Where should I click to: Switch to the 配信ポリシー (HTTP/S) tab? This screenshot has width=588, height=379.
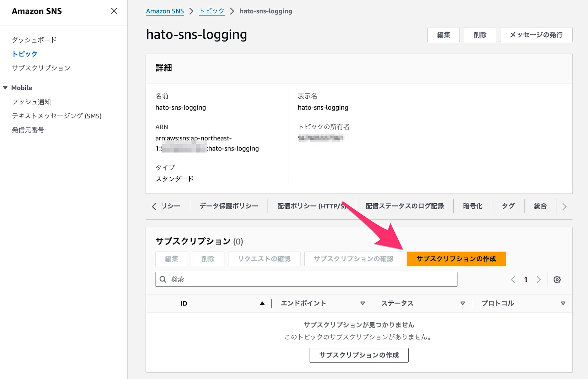tap(312, 206)
